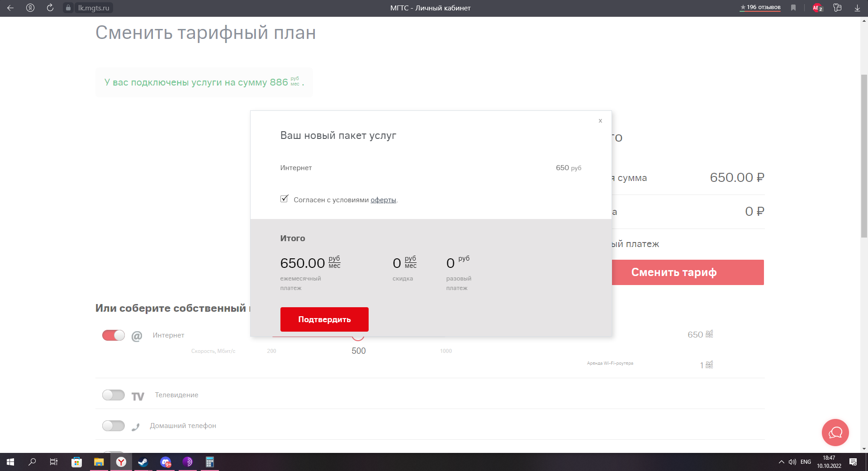Click the Аренда Wi-Fi-роутера label
The height and width of the screenshot is (471, 868).
610,363
